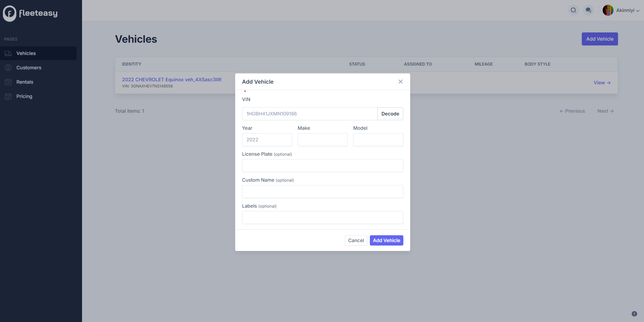Click the info icon at bottom right
644x322 pixels.
click(x=634, y=314)
